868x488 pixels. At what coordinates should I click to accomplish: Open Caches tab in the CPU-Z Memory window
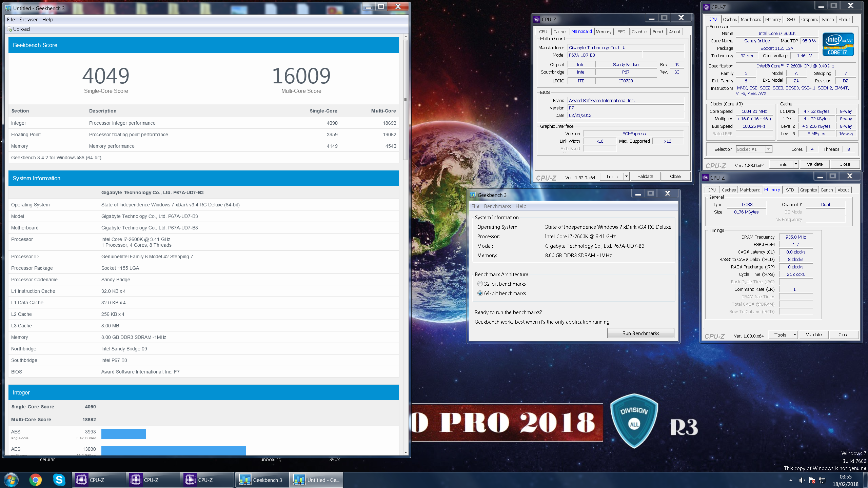point(729,190)
